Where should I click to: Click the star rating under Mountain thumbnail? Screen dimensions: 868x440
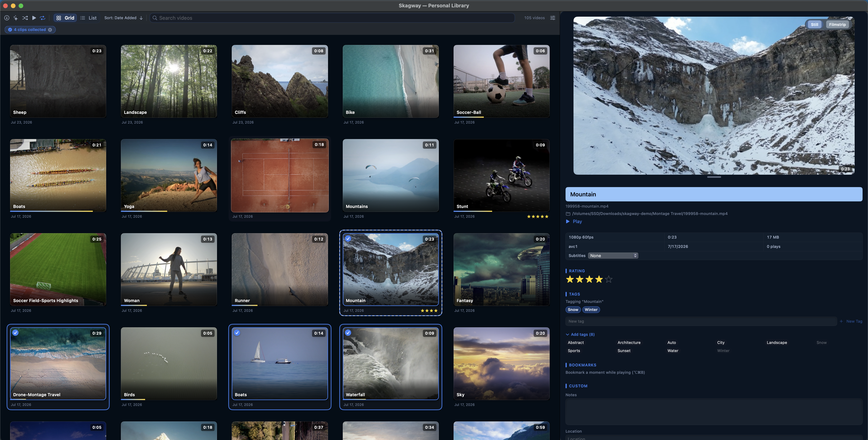pos(429,311)
